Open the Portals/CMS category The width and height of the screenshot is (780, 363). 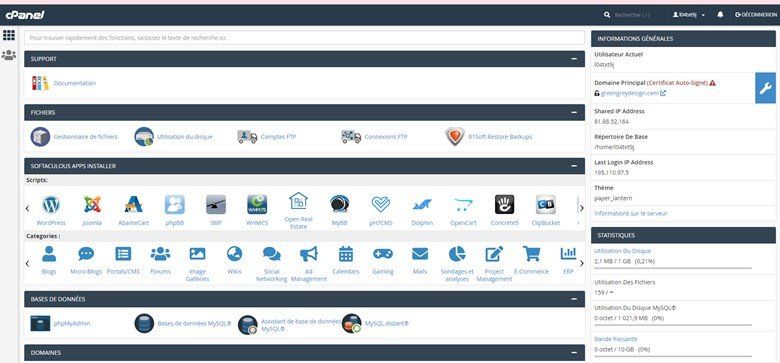tap(123, 254)
